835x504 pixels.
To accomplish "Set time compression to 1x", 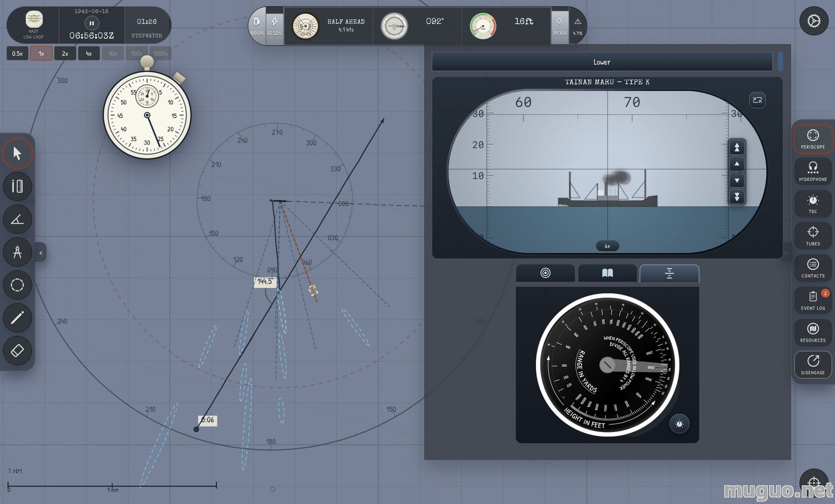I will pyautogui.click(x=41, y=54).
